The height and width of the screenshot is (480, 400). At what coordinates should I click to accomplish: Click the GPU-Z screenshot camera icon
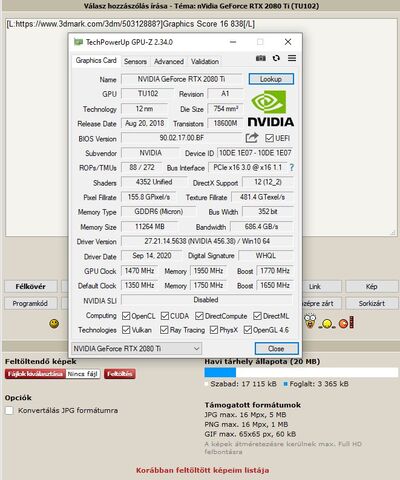pos(261,58)
